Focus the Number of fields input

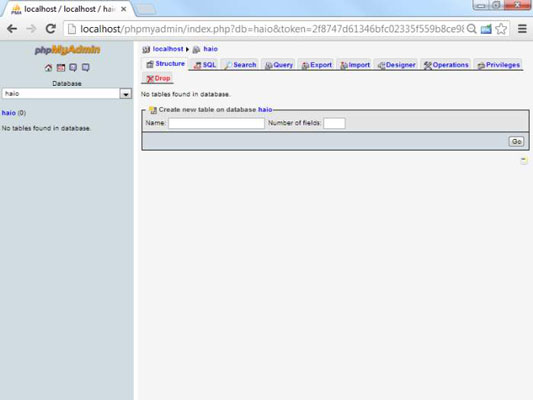(334, 123)
